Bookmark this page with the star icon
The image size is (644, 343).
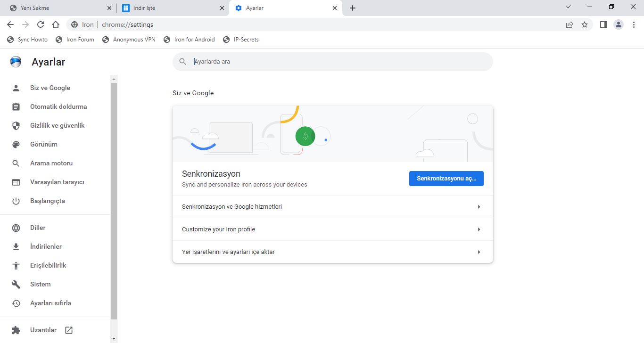click(585, 24)
